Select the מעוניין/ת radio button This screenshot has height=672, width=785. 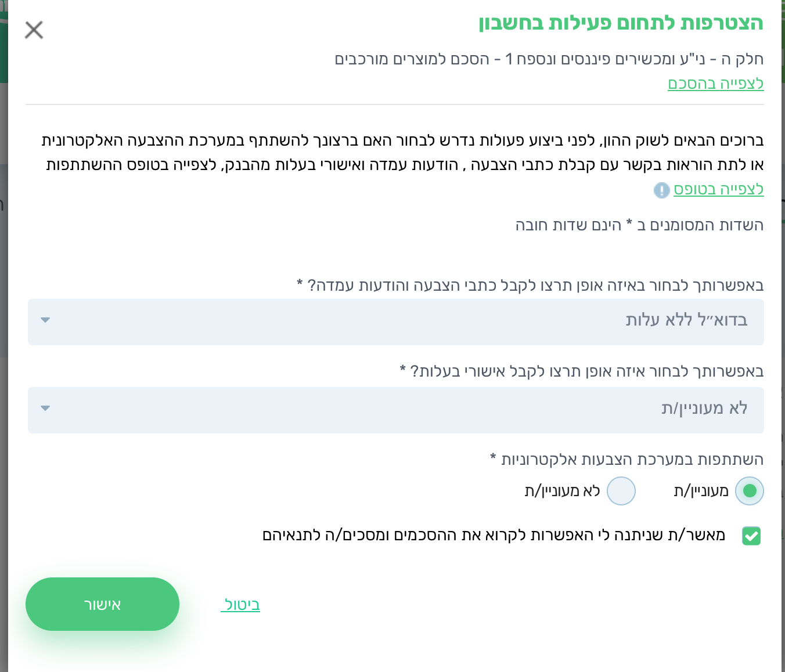tap(749, 491)
